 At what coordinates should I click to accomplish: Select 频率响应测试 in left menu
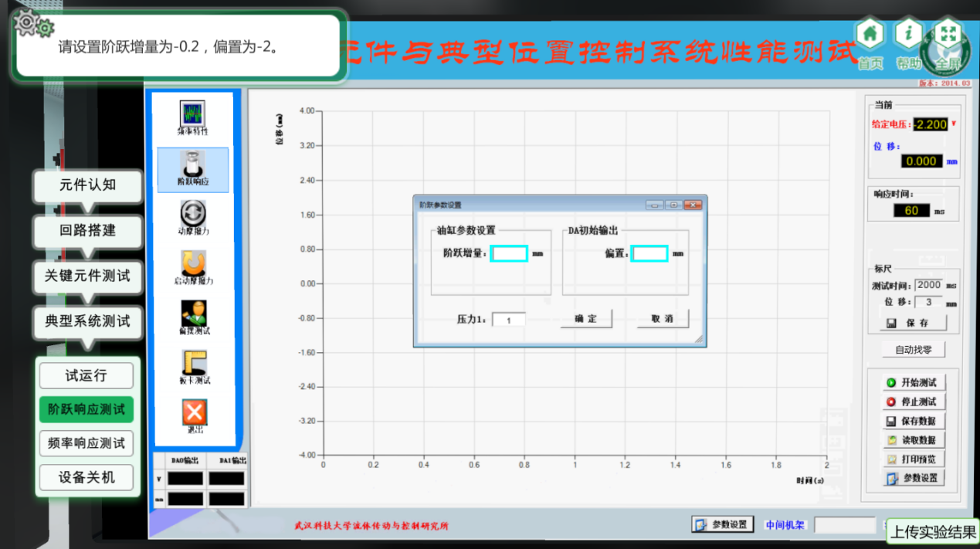(86, 443)
